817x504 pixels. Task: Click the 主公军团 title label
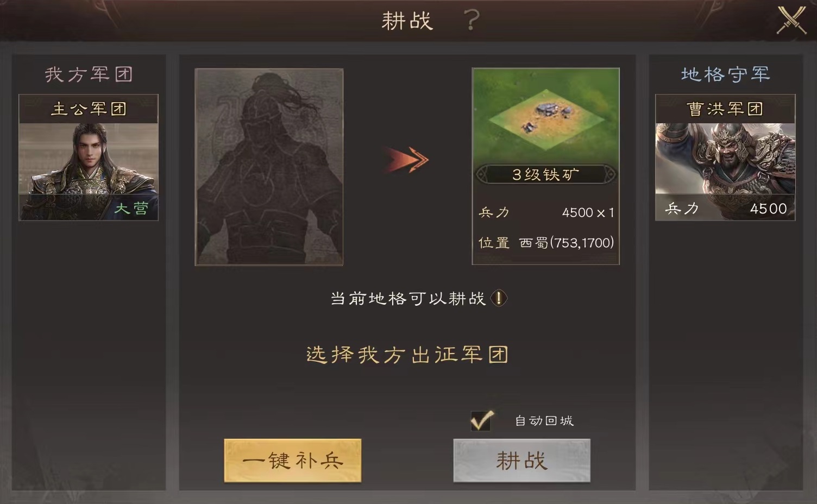point(89,109)
